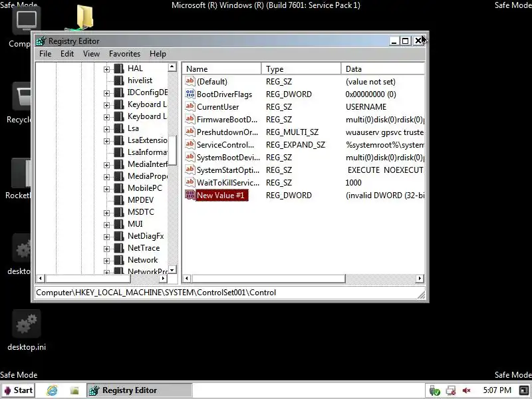Open the File menu
Image resolution: width=532 pixels, height=399 pixels.
pyautogui.click(x=45, y=54)
